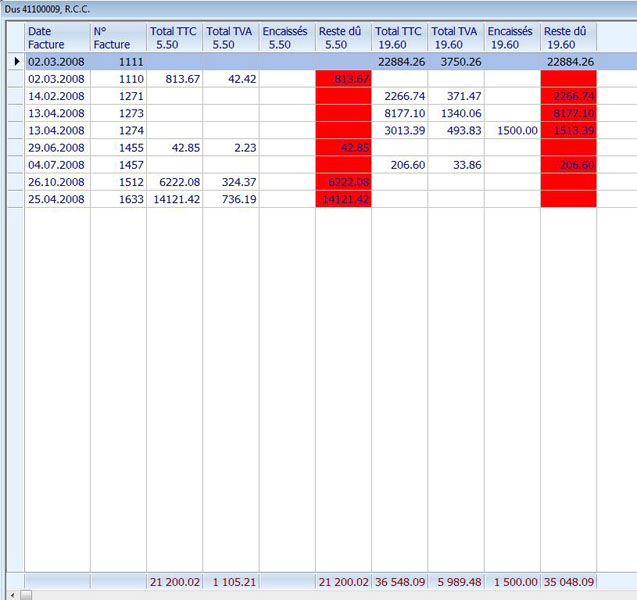Select invoice number 1111 cell
The height and width of the screenshot is (600, 637).
118,62
